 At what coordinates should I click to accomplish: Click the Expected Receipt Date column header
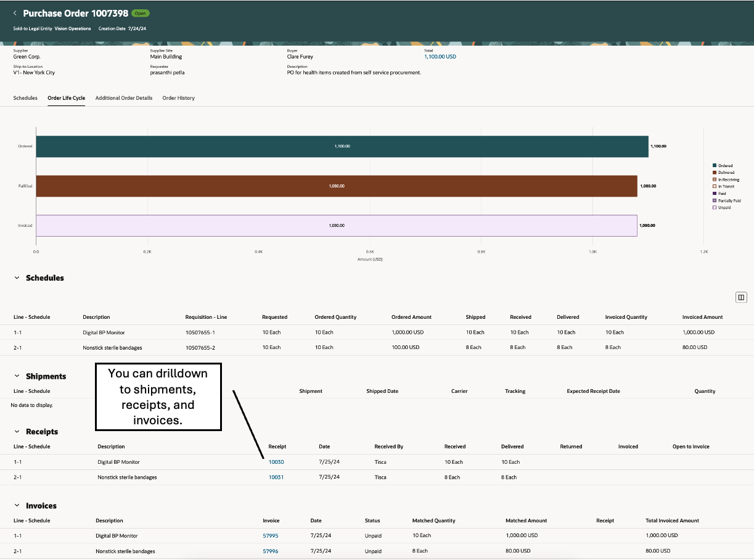pyautogui.click(x=593, y=391)
